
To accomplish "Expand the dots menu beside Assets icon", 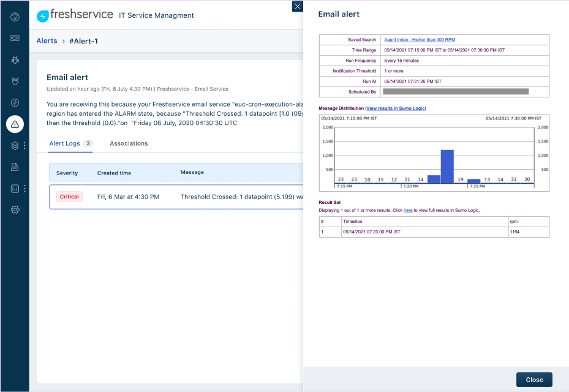I will point(24,146).
